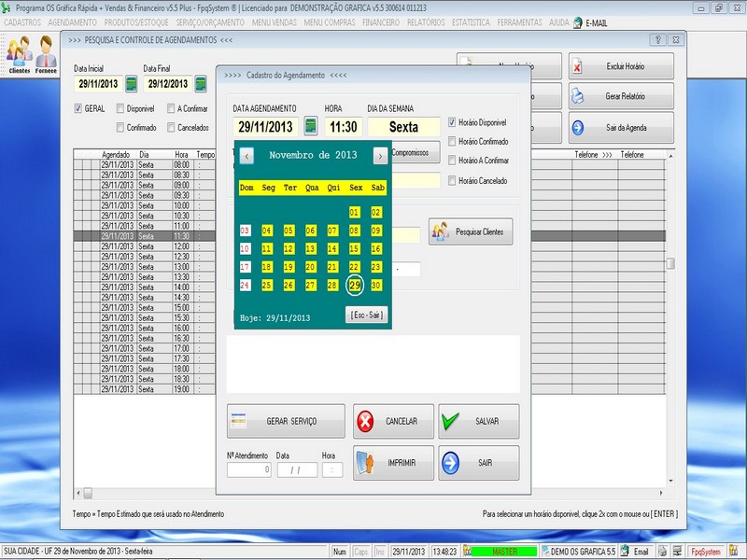The image size is (747, 560).
Task: Close calendar with Esc - Sair button
Action: click(365, 315)
